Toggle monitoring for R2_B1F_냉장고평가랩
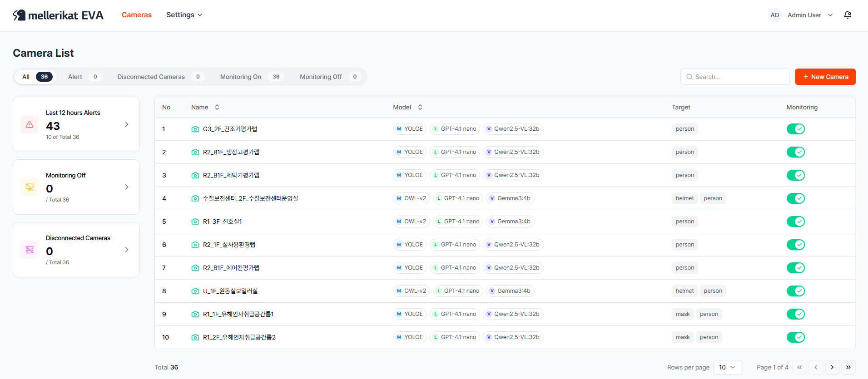Image resolution: width=868 pixels, height=379 pixels. pos(796,152)
